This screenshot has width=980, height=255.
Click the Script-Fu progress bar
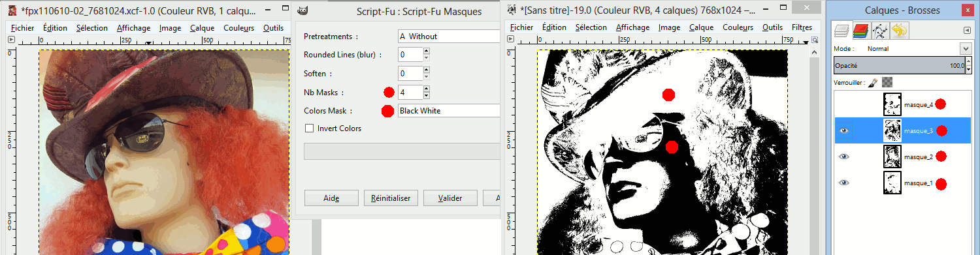tap(402, 151)
